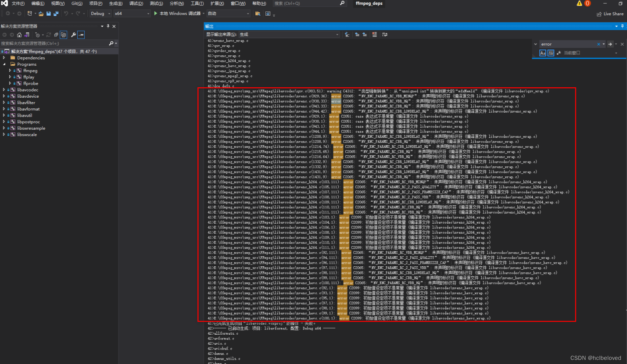Click the find-next arrow in the search bar
The image size is (627, 364).
pyautogui.click(x=610, y=44)
